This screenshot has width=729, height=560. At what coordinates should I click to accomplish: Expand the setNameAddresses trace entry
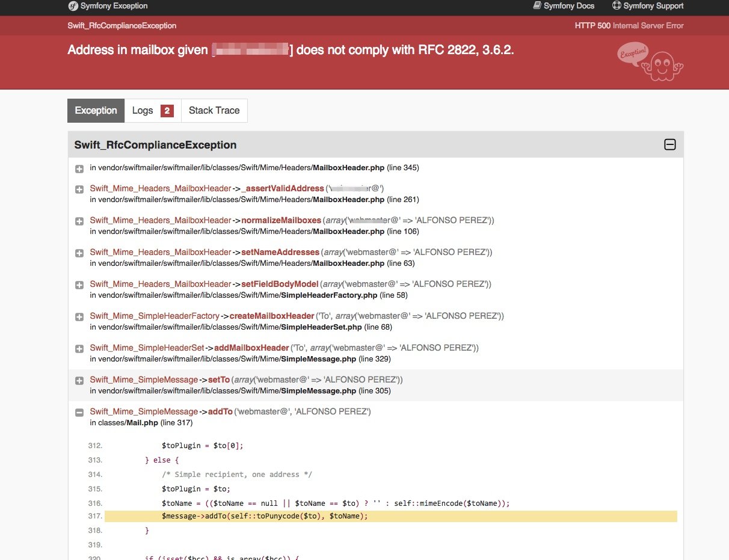click(79, 253)
